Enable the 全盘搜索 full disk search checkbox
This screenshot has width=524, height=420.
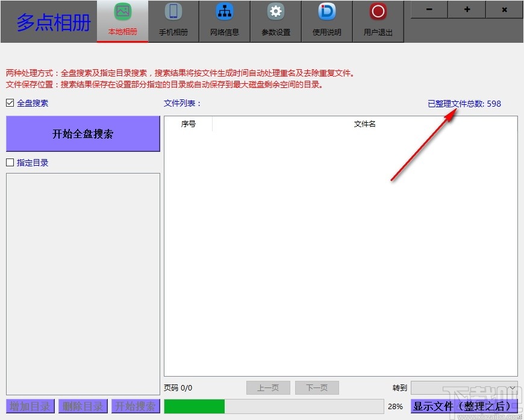click(x=10, y=102)
